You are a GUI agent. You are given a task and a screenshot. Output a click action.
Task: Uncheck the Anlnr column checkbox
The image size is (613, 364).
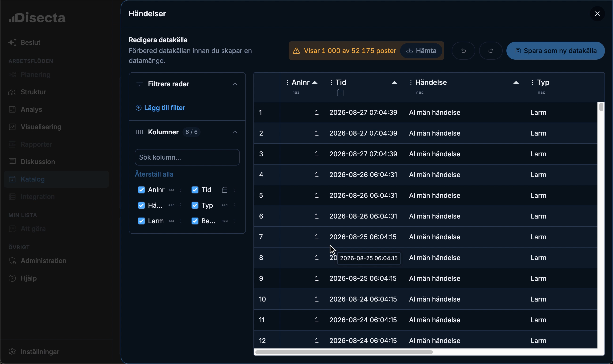(x=141, y=190)
